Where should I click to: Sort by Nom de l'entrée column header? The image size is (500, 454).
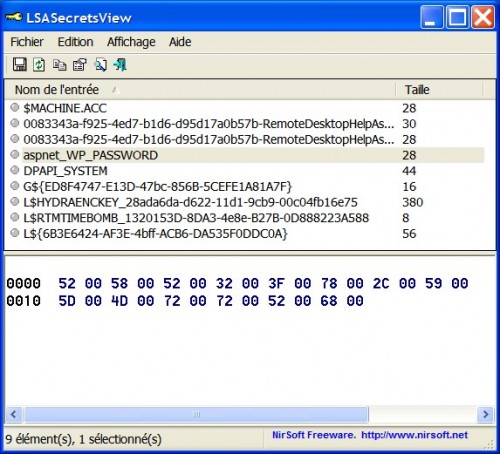[x=200, y=90]
